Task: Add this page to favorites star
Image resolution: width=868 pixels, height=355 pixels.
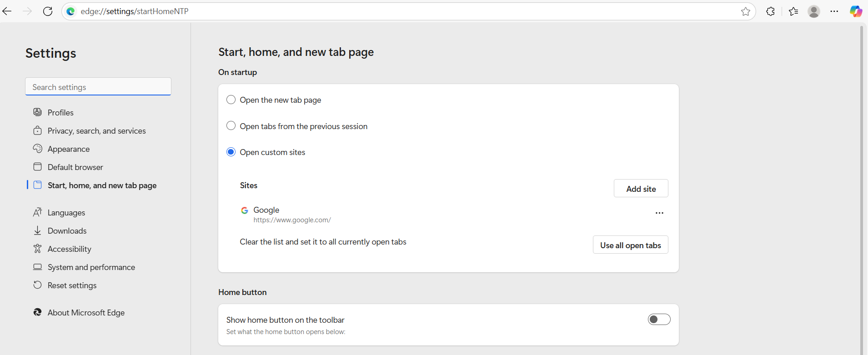Action: click(746, 11)
